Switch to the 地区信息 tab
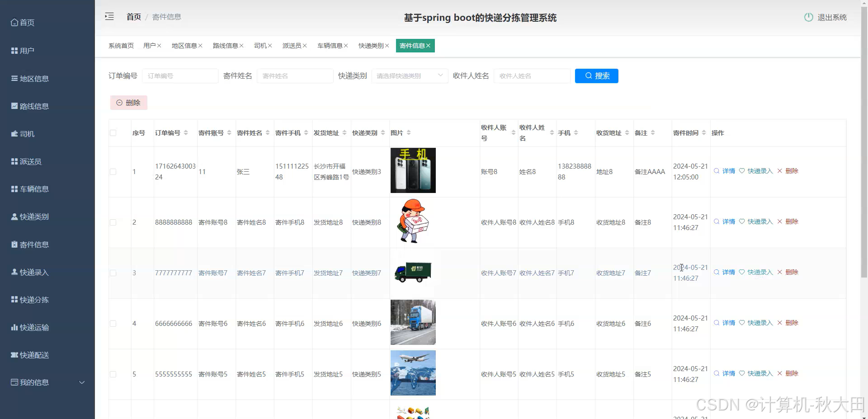 pos(184,46)
